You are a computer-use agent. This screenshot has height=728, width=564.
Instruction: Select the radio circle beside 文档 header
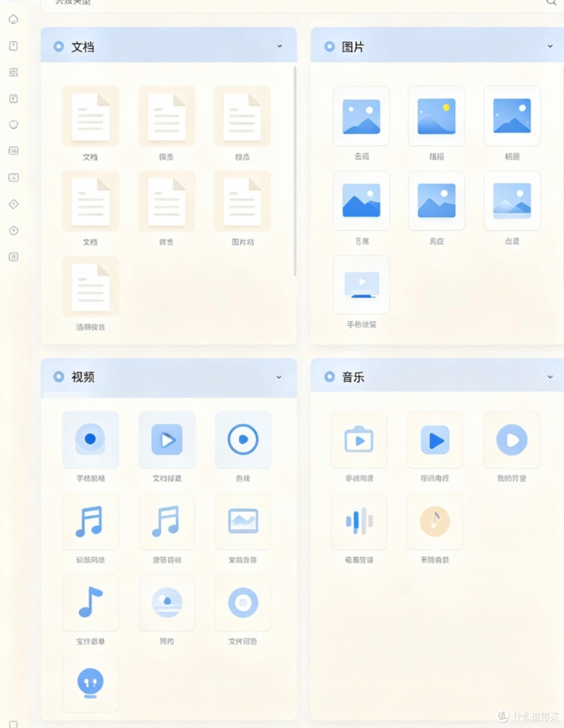pos(58,46)
